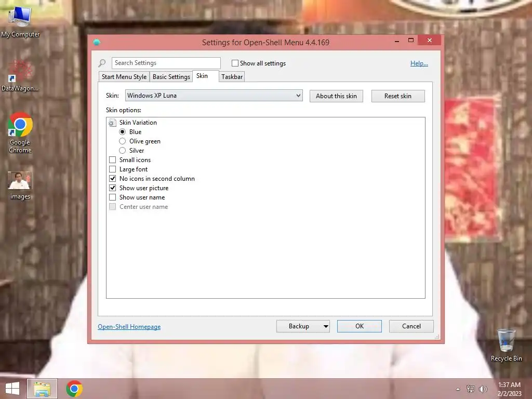Expand the Backup dropdown arrow
The image size is (532, 399).
[x=326, y=326]
